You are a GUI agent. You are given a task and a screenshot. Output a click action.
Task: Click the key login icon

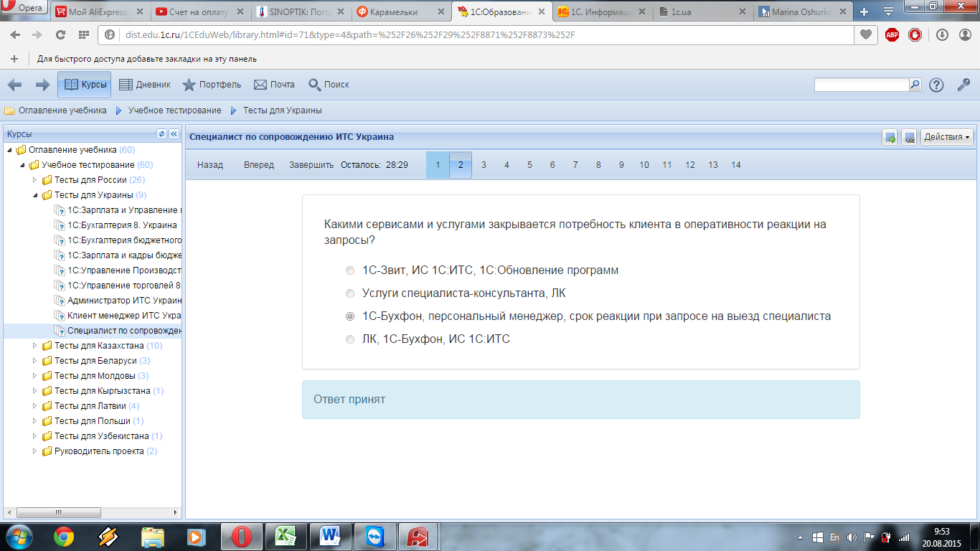pyautogui.click(x=963, y=85)
